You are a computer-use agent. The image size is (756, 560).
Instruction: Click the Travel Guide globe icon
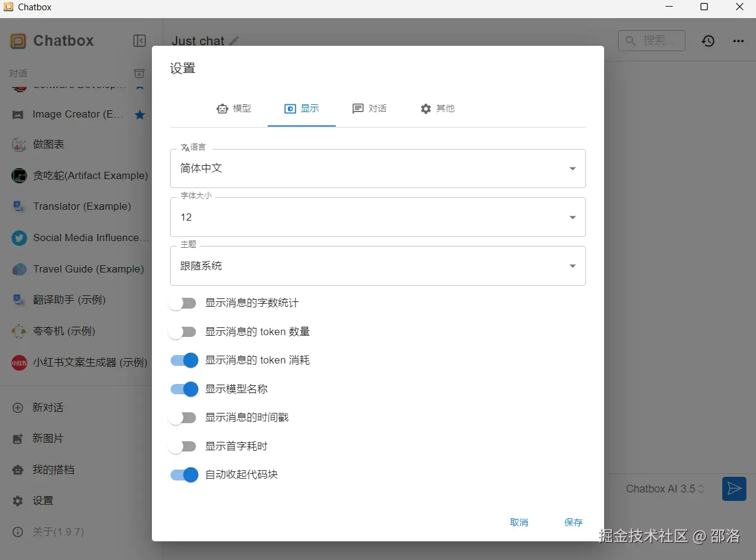[x=19, y=269]
